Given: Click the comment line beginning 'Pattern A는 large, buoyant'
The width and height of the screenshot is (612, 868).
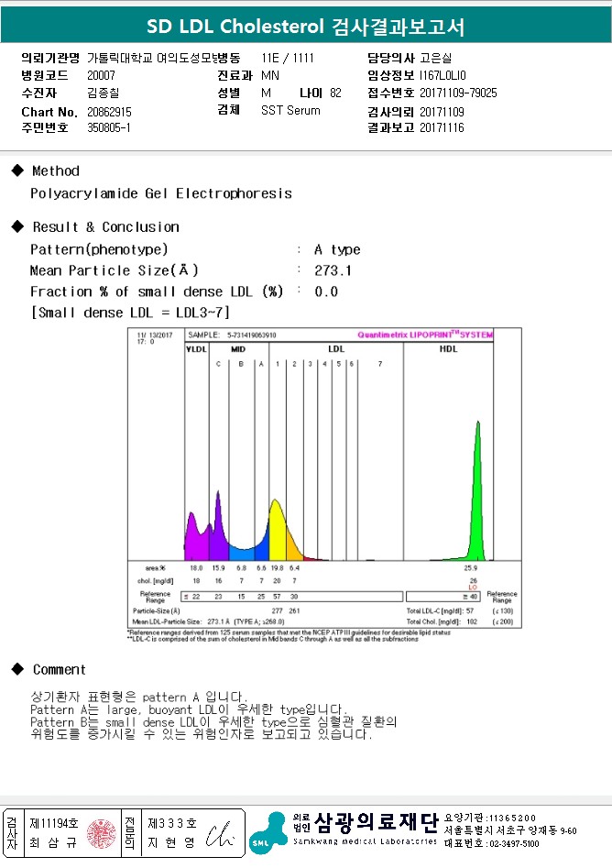Looking at the screenshot, I should [189, 709].
